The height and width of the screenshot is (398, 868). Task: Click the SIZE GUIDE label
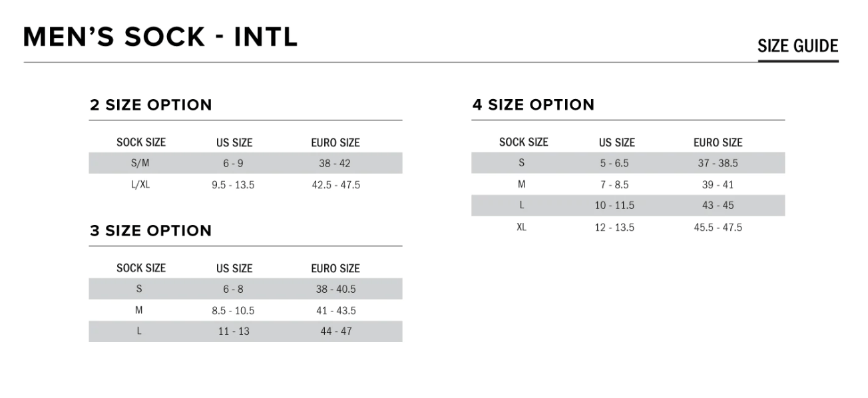click(797, 46)
